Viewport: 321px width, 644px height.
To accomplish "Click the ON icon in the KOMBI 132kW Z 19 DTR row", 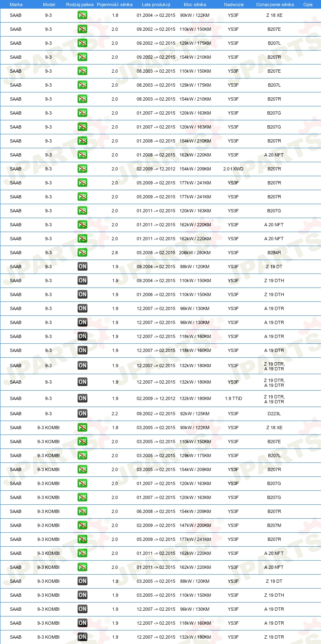I will [82, 637].
